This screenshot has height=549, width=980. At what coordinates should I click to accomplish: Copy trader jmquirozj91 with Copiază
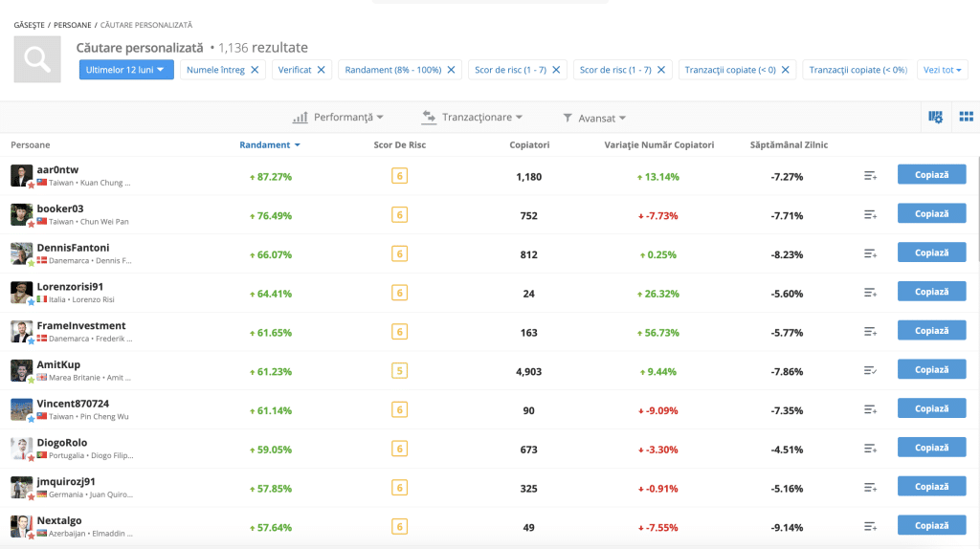tap(932, 487)
